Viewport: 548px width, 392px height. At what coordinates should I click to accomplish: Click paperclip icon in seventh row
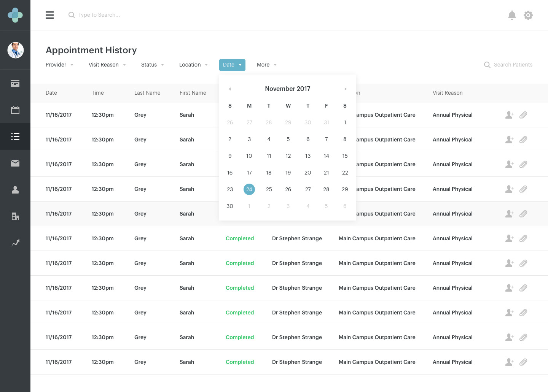coord(523,263)
